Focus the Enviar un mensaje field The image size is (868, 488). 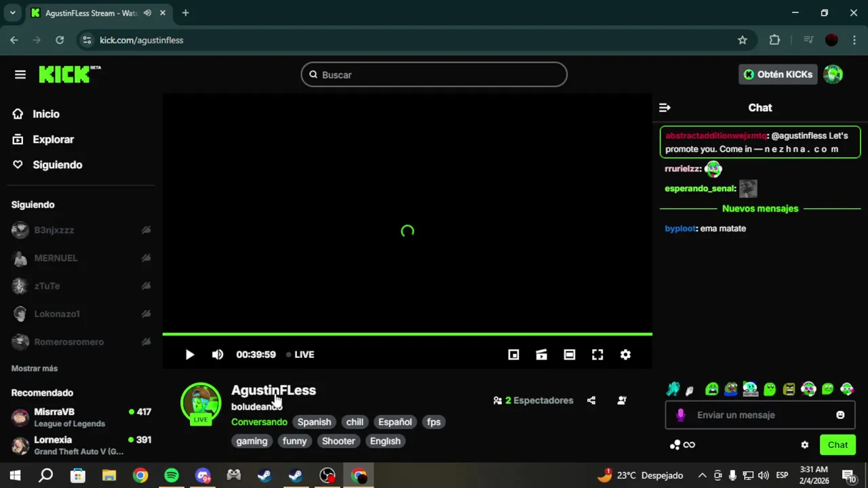tap(759, 415)
